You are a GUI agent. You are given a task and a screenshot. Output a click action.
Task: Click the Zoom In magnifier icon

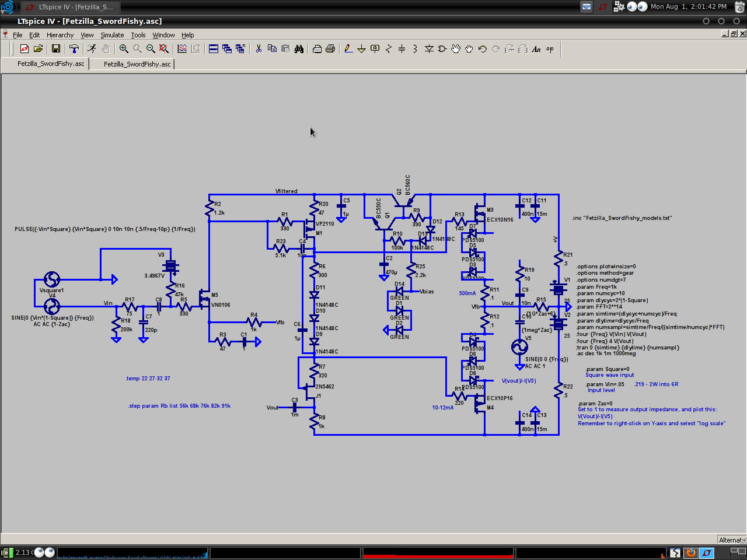click(x=124, y=49)
